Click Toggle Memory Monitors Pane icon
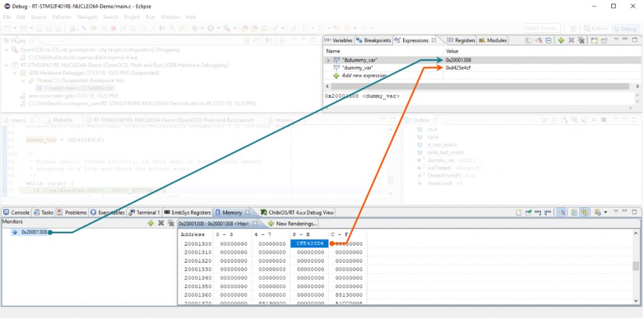The width and height of the screenshot is (644, 319). click(562, 212)
